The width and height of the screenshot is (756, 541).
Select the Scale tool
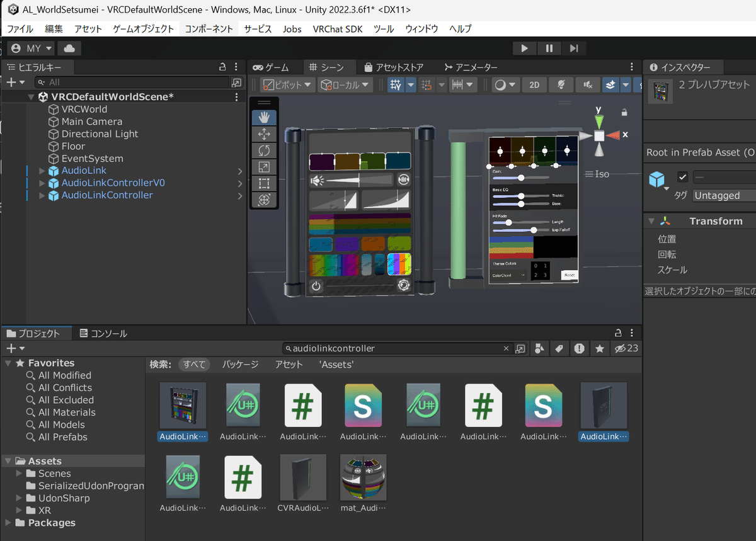click(x=264, y=167)
